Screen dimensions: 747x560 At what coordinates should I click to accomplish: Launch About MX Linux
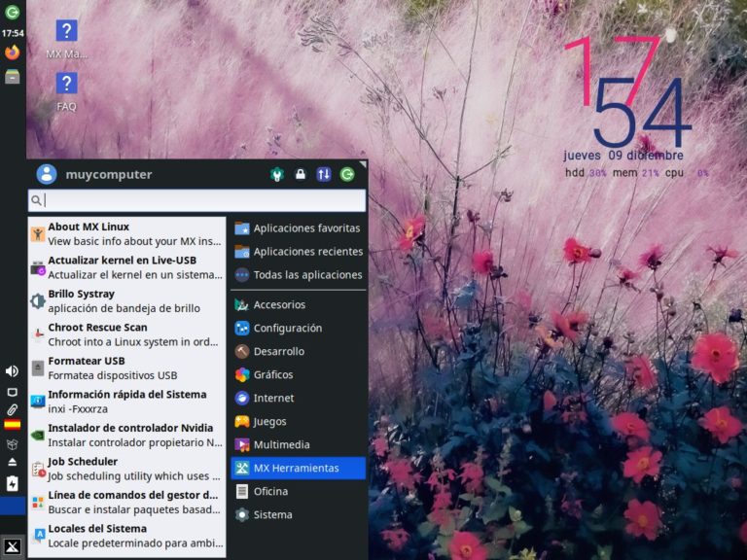(126, 233)
